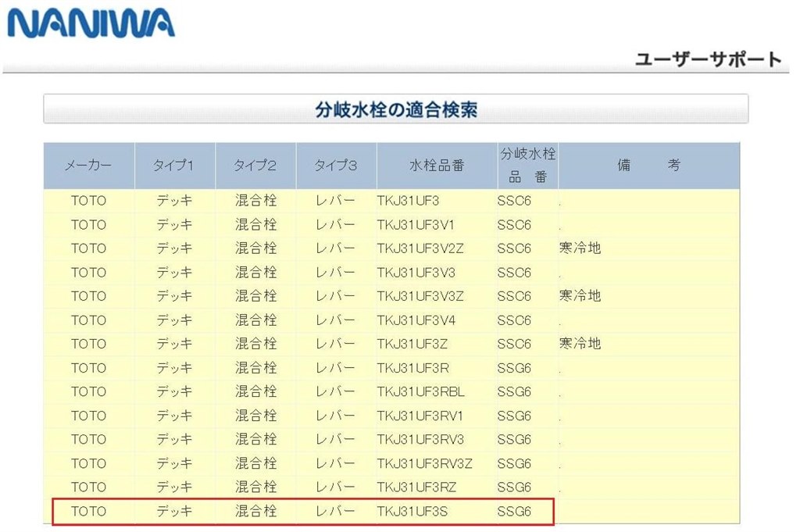Click the ユーザーサポート heading
Image resolution: width=800 pixels, height=532 pixels.
click(708, 59)
